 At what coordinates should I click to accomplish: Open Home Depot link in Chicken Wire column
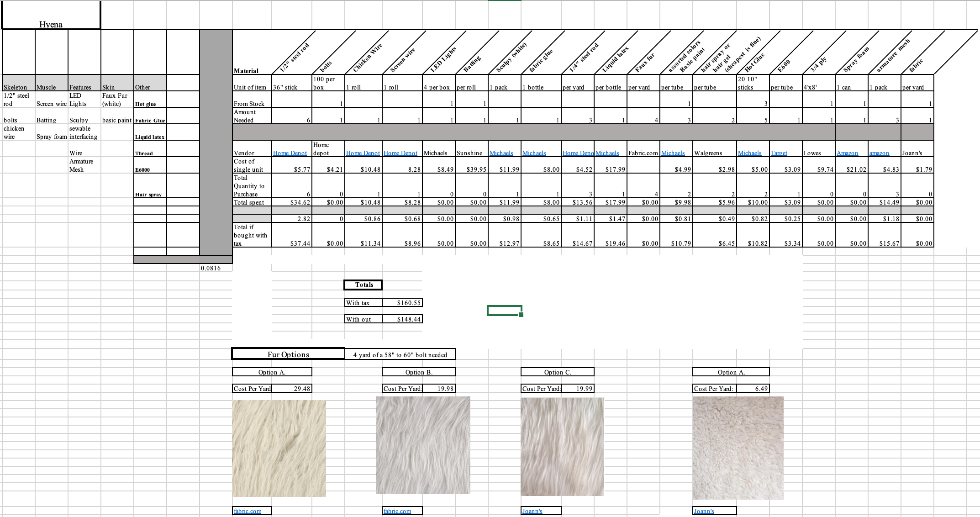pyautogui.click(x=363, y=153)
